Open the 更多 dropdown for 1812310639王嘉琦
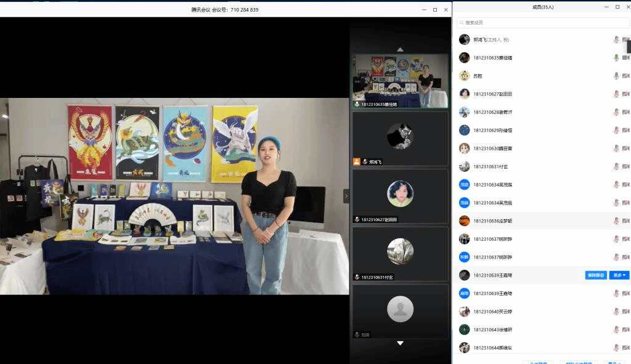Viewport: 631px width, 364px height. tap(619, 275)
